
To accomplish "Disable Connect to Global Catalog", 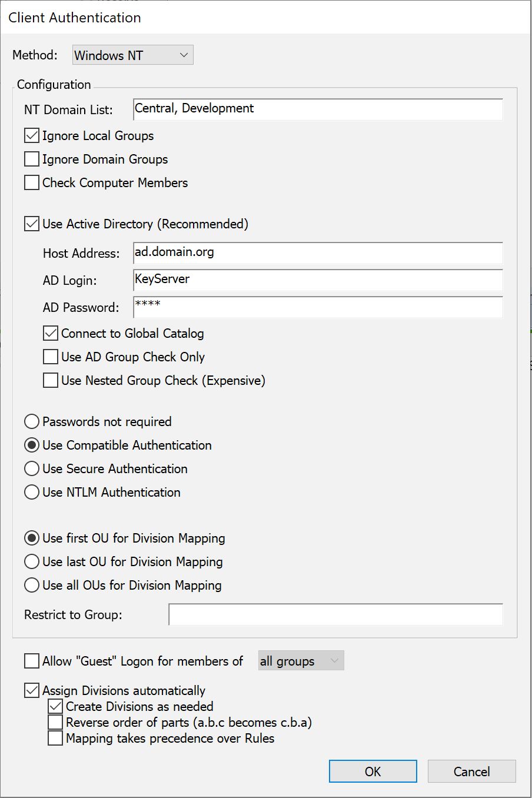I will point(51,334).
